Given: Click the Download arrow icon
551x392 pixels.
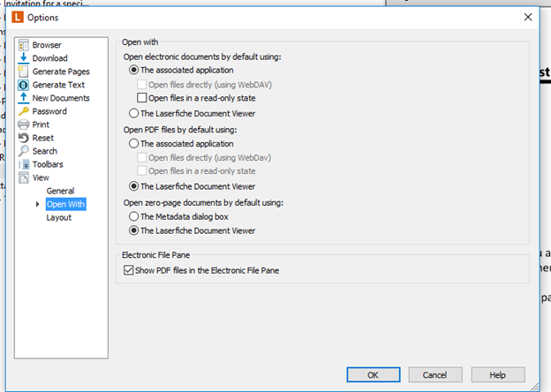Looking at the screenshot, I should point(23,58).
